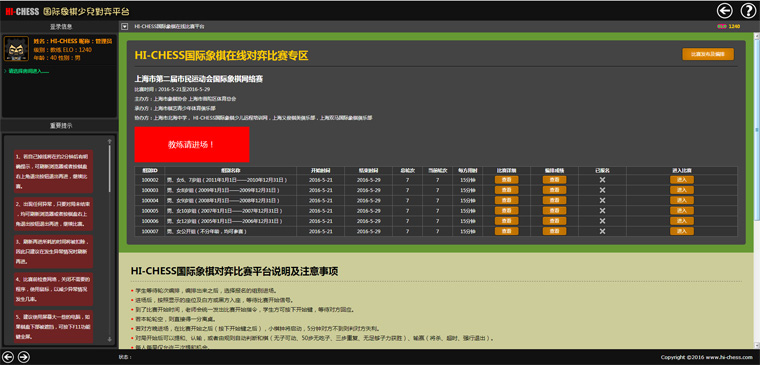This screenshot has width=760, height=365.
Task: View match details for group 100002
Action: point(507,180)
